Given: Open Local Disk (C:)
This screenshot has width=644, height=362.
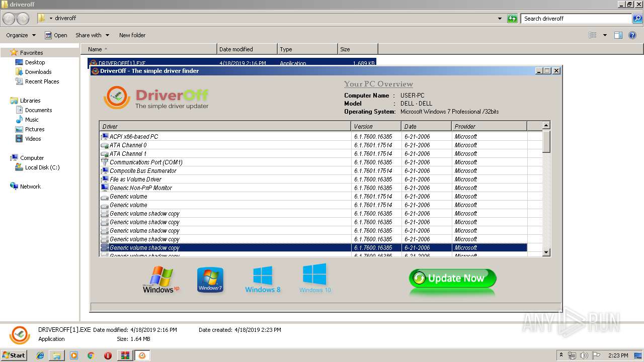Looking at the screenshot, I should pos(42,167).
